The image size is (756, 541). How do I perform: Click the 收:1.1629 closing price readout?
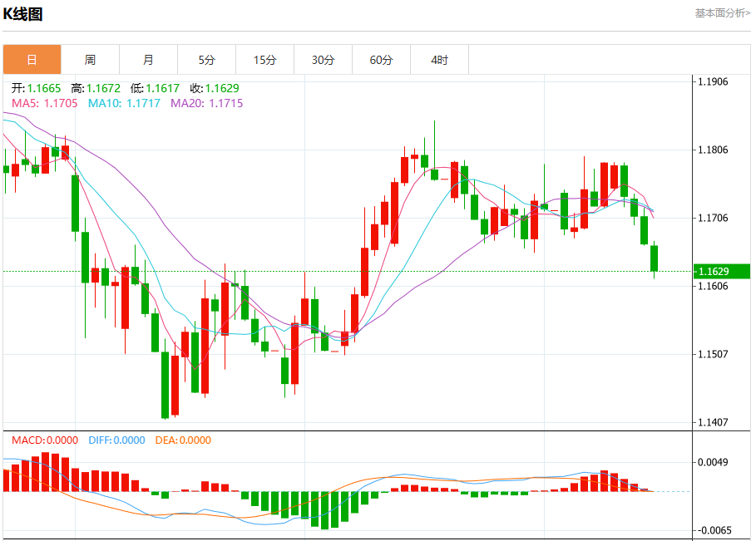click(x=215, y=88)
